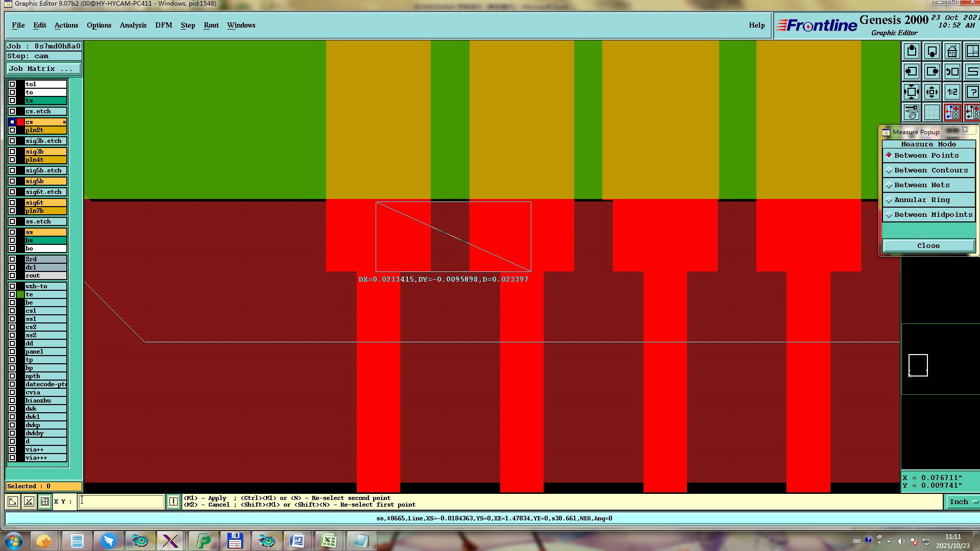Open the Job Matrix... button
980x551 pixels.
click(43, 68)
